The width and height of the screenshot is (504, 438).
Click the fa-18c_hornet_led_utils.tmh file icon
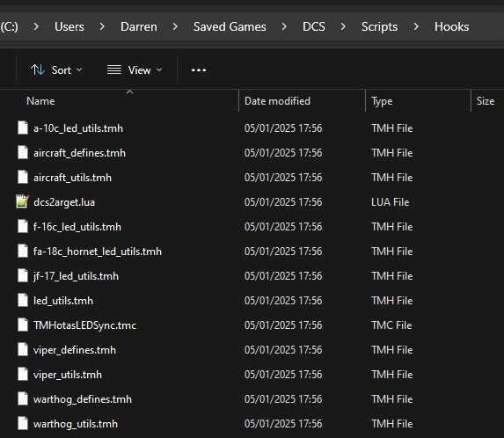(23, 251)
